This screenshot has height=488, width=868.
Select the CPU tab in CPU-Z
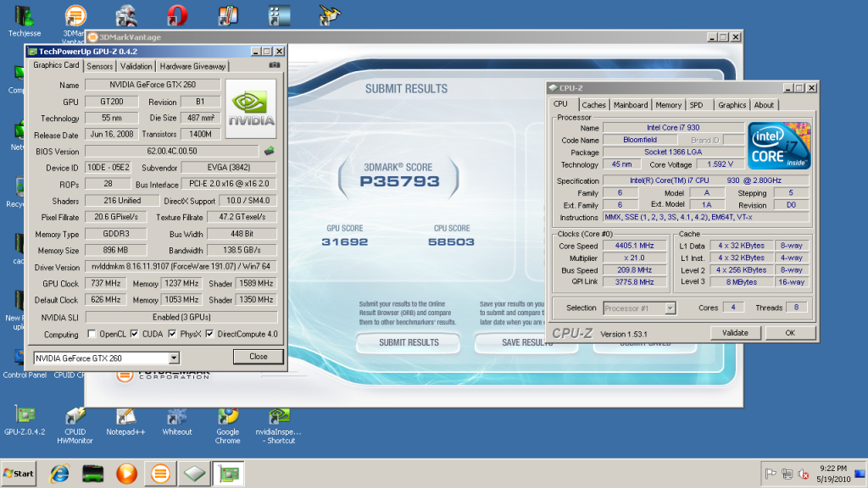[561, 104]
